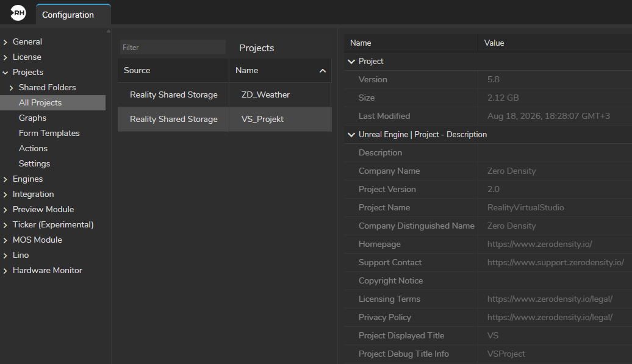Select General in the sidebar

[27, 41]
